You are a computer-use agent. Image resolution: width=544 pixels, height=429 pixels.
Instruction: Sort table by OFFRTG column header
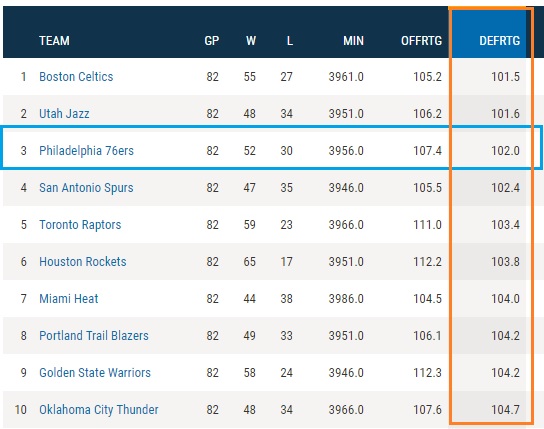(422, 41)
